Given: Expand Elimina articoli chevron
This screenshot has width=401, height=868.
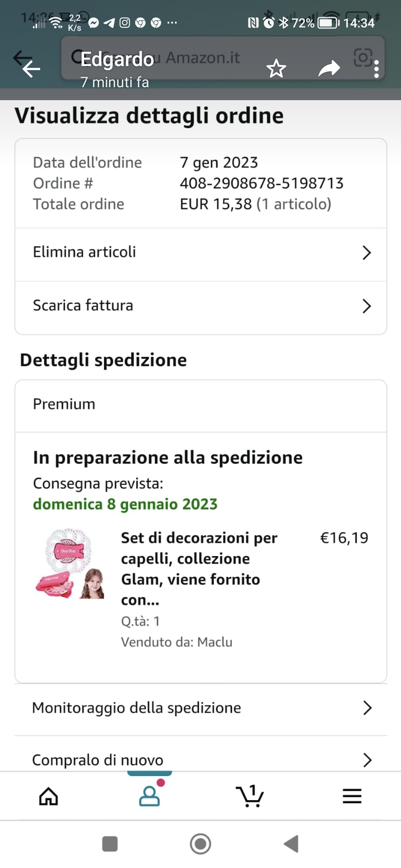Looking at the screenshot, I should pyautogui.click(x=366, y=253).
